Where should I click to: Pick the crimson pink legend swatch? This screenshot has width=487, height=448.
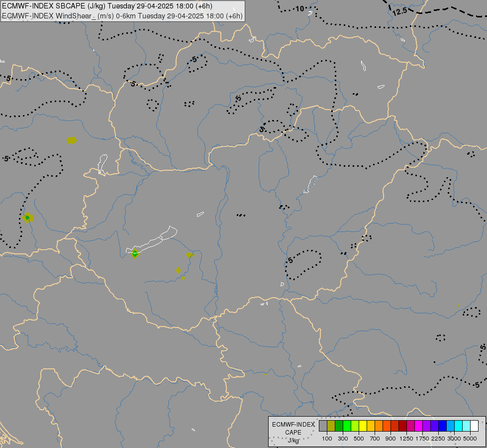click(410, 426)
